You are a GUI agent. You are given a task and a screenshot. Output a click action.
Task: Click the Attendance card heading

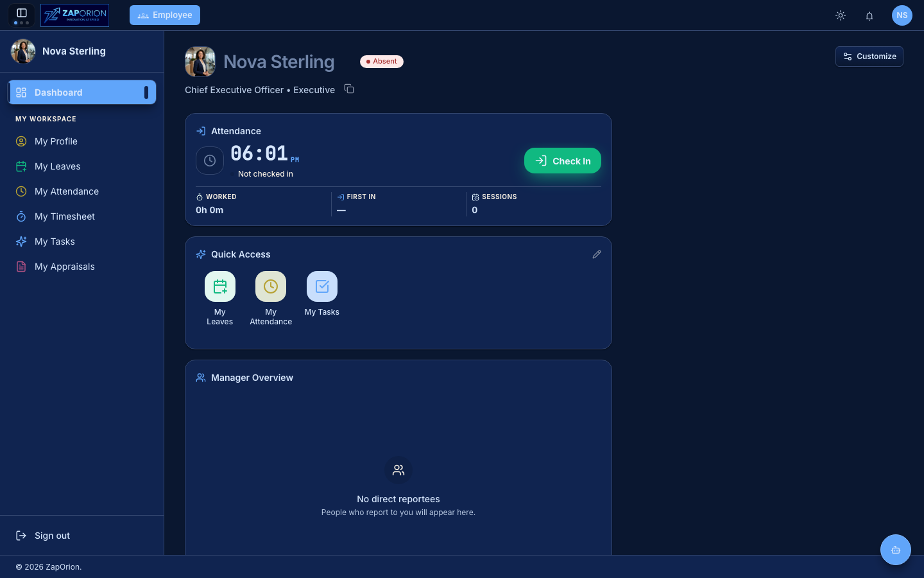[x=236, y=131]
